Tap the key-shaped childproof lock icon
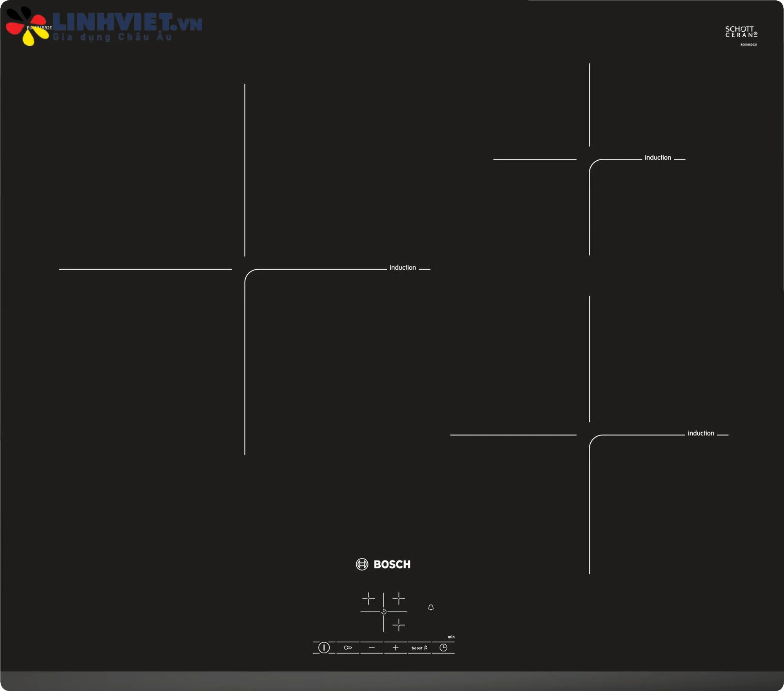The height and width of the screenshot is (691, 784). (348, 647)
